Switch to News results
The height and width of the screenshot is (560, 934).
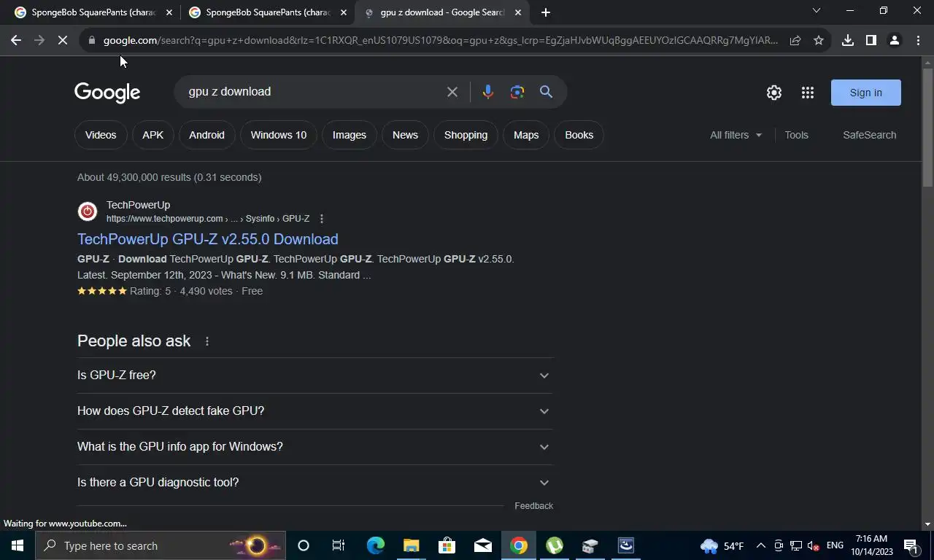(x=405, y=135)
